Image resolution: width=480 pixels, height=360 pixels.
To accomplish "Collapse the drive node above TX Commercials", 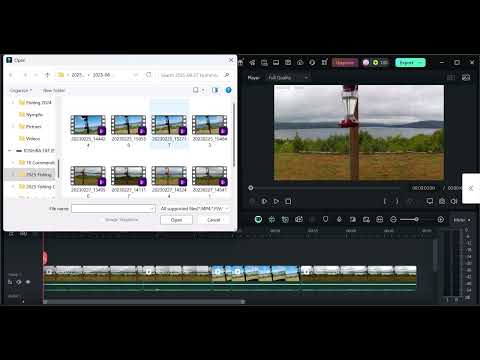I will (x=10, y=150).
